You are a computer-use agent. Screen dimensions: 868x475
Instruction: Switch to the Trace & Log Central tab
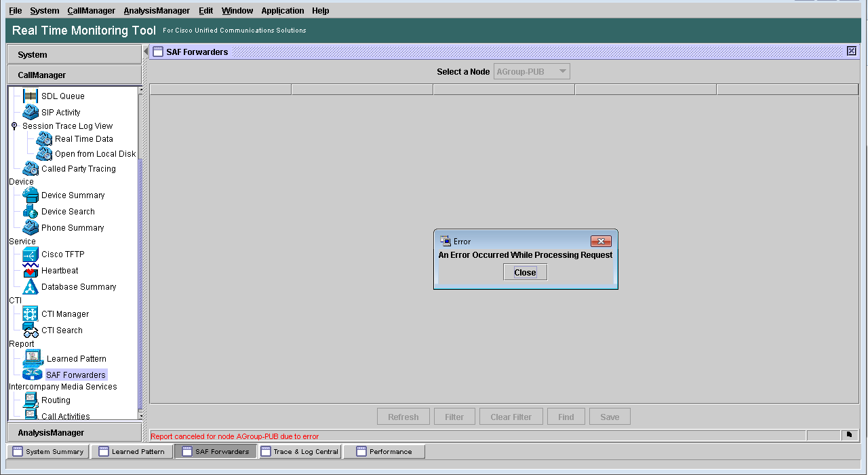[x=300, y=451]
